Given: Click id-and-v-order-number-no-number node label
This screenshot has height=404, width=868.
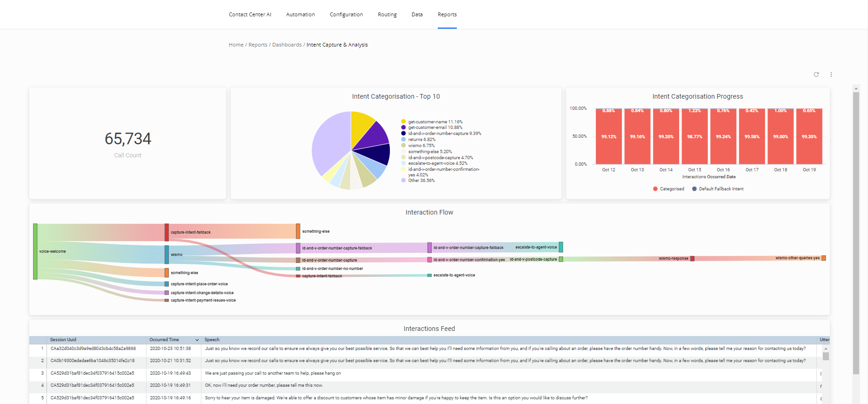Looking at the screenshot, I should [x=332, y=269].
